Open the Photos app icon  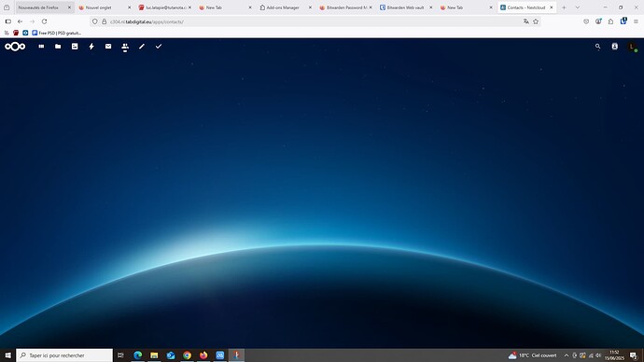(75, 47)
